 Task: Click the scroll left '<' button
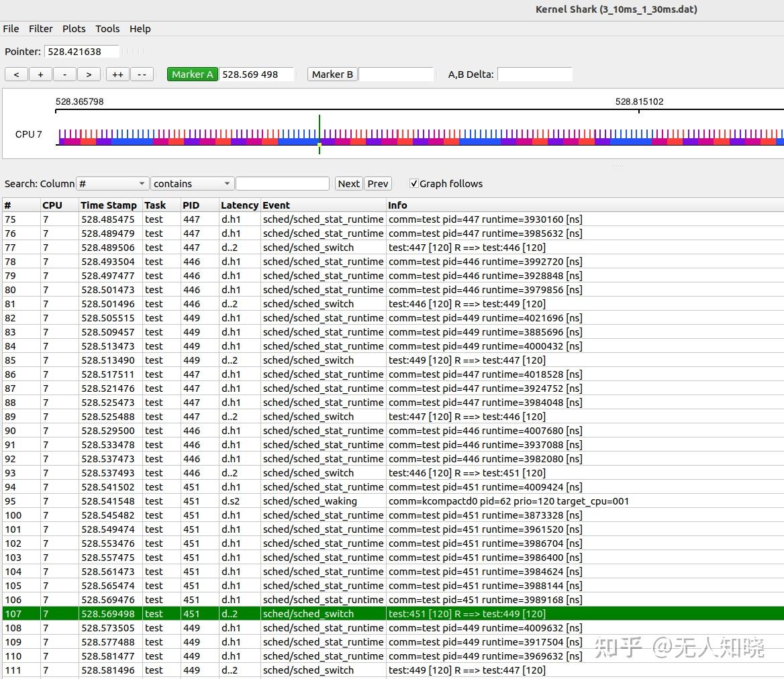(x=16, y=74)
